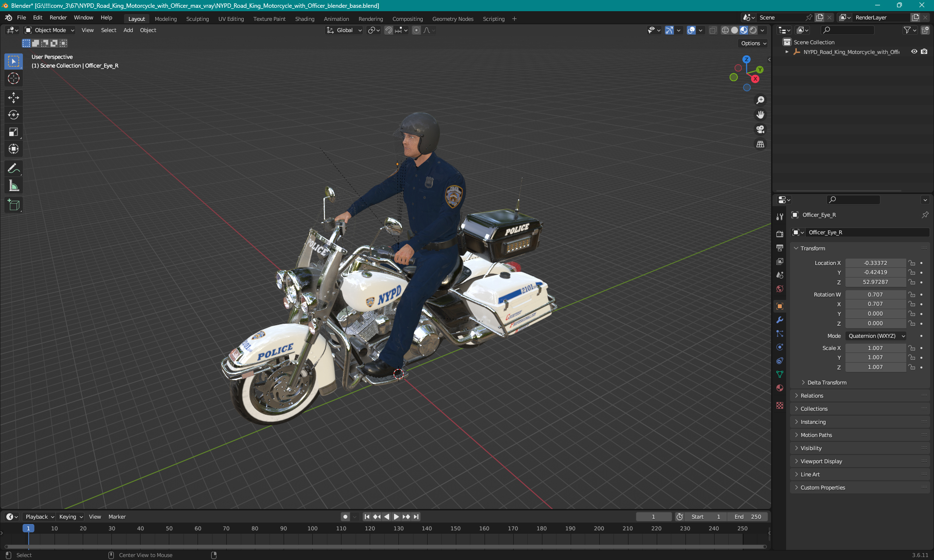
Task: Toggle X-ray mode in viewport
Action: (713, 30)
